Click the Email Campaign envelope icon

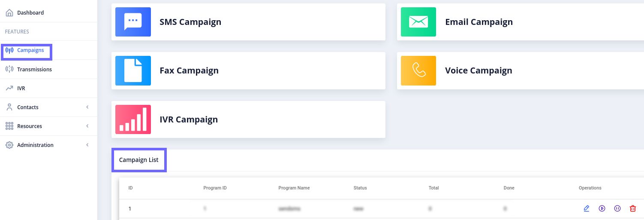pyautogui.click(x=418, y=22)
